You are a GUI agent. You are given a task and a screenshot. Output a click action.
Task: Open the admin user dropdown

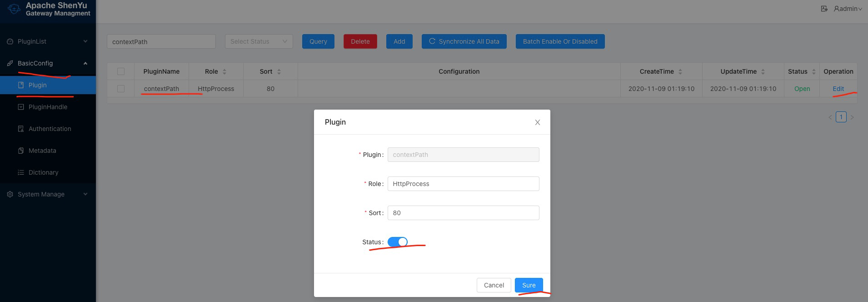tap(848, 9)
